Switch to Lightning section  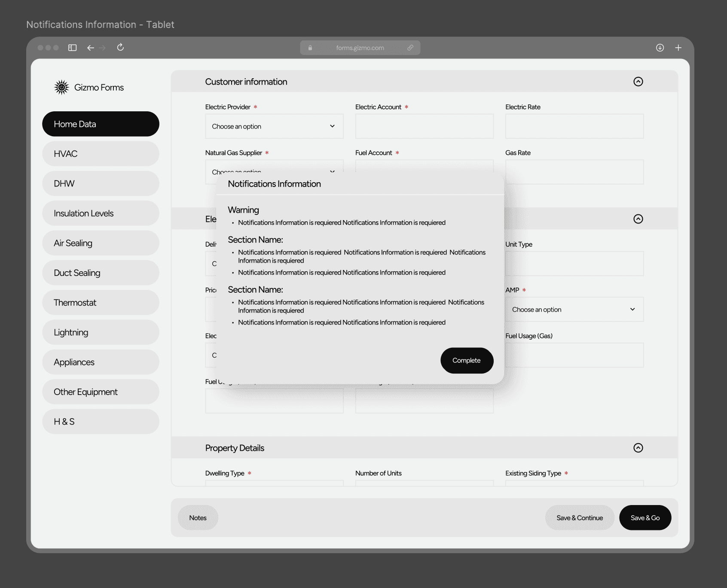[x=101, y=332]
